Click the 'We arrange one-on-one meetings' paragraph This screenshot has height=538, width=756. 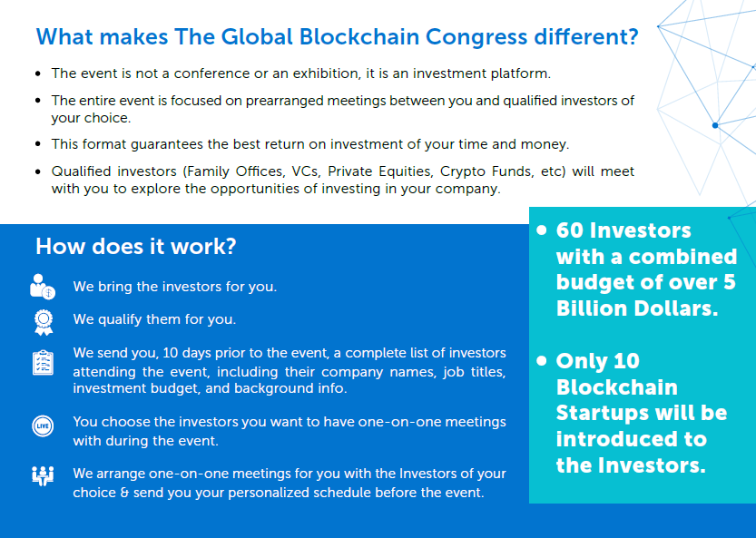[290, 483]
